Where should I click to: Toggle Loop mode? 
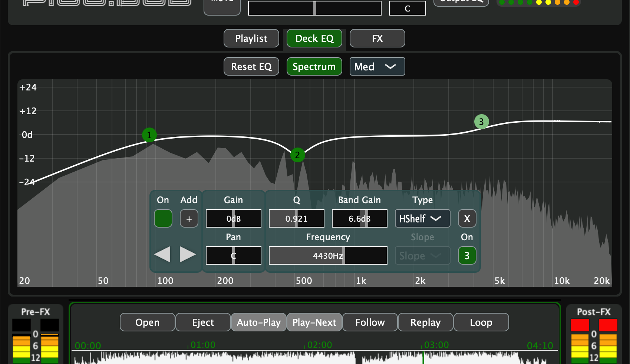click(x=481, y=322)
